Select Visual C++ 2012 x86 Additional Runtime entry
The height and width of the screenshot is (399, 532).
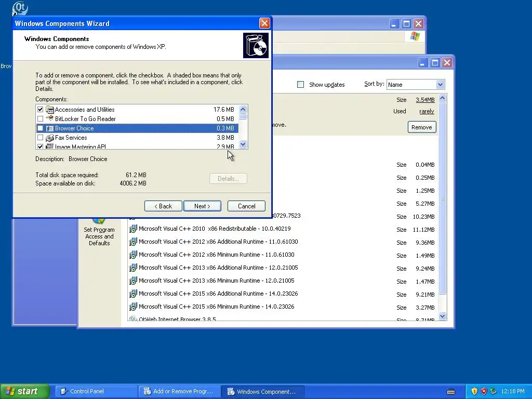pyautogui.click(x=218, y=242)
